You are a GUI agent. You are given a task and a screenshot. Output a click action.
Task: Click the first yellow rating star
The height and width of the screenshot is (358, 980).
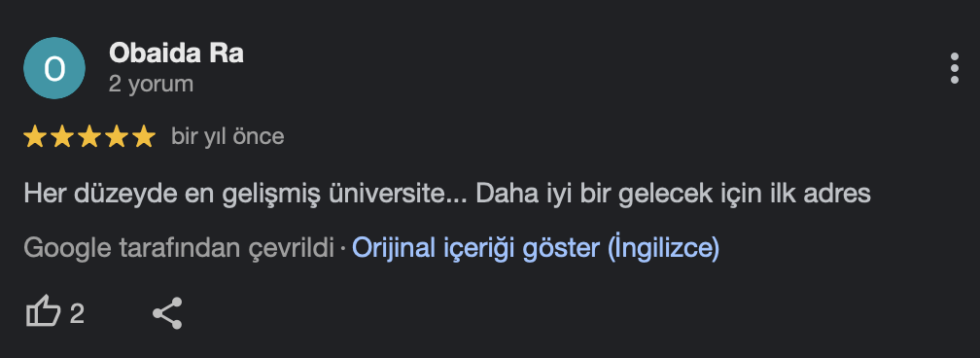(34, 136)
